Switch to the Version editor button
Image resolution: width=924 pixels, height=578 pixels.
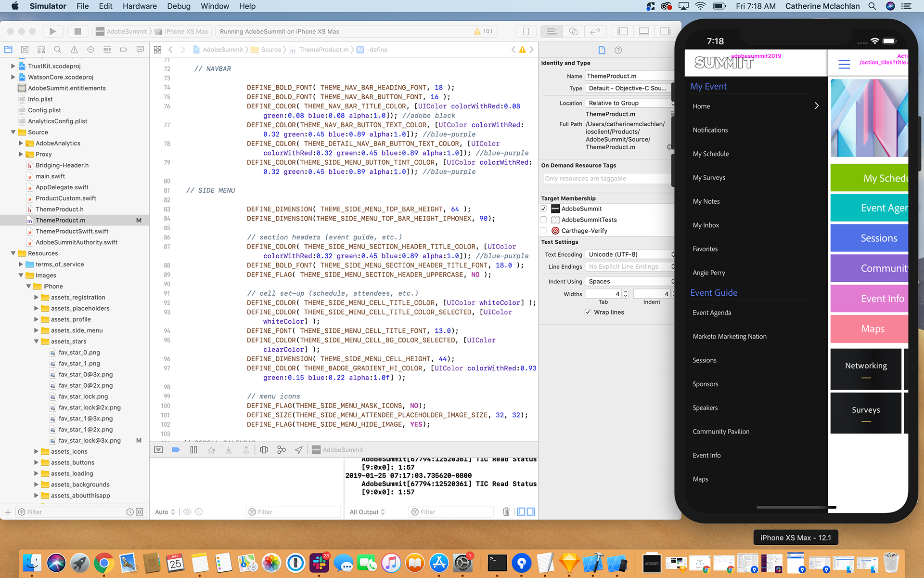(x=595, y=31)
